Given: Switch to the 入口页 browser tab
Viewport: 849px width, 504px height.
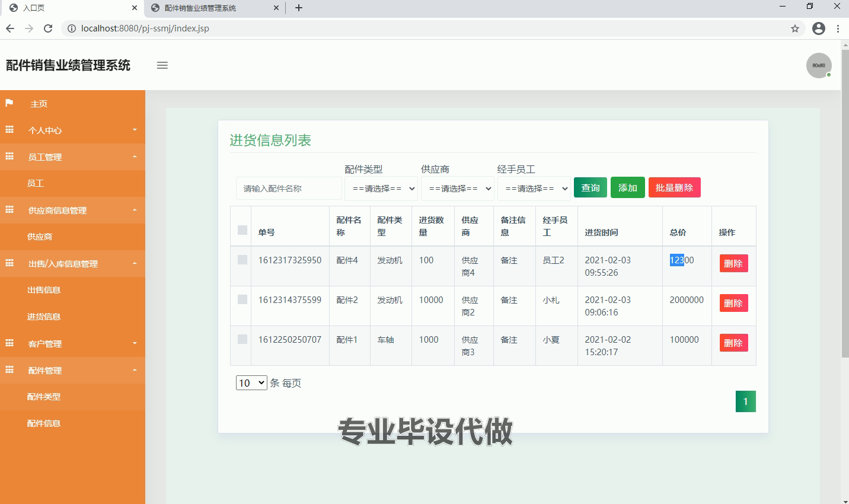Looking at the screenshot, I should (x=71, y=8).
